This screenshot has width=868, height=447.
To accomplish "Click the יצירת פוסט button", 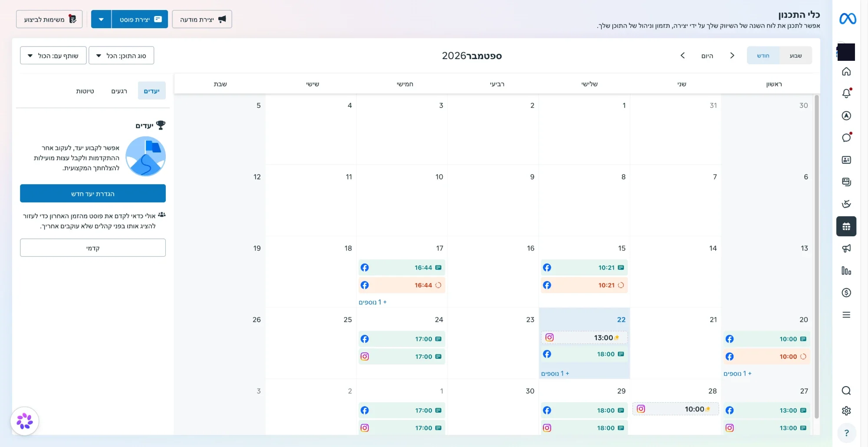I will pos(140,19).
